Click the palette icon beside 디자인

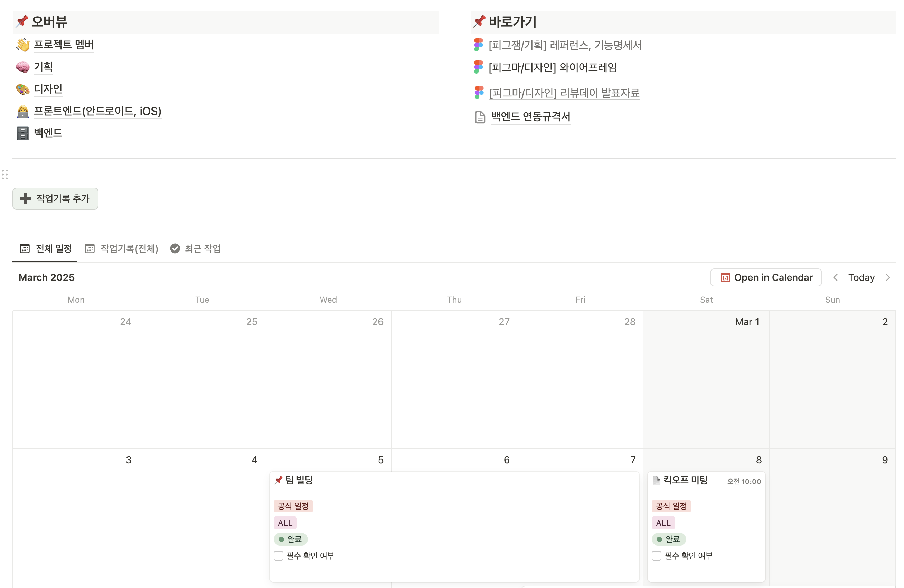click(x=22, y=89)
